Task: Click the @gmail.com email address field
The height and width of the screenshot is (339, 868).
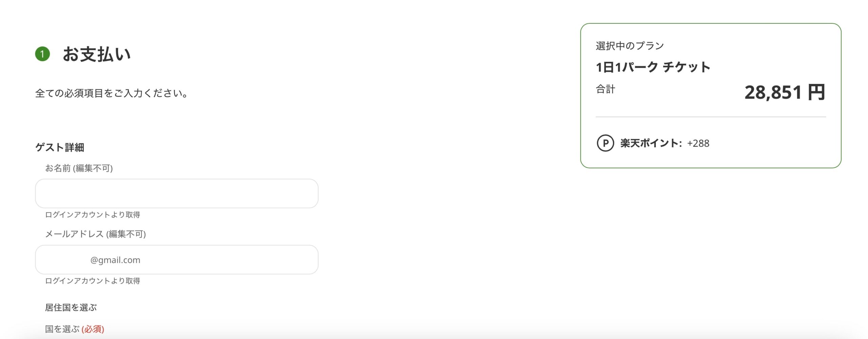Action: [x=177, y=260]
